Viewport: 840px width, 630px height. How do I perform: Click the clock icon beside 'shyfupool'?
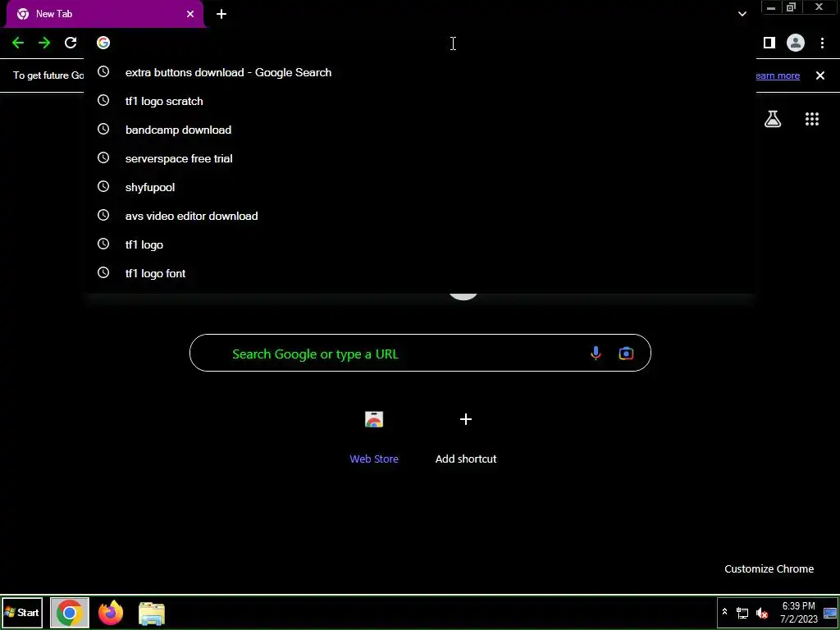point(103,186)
